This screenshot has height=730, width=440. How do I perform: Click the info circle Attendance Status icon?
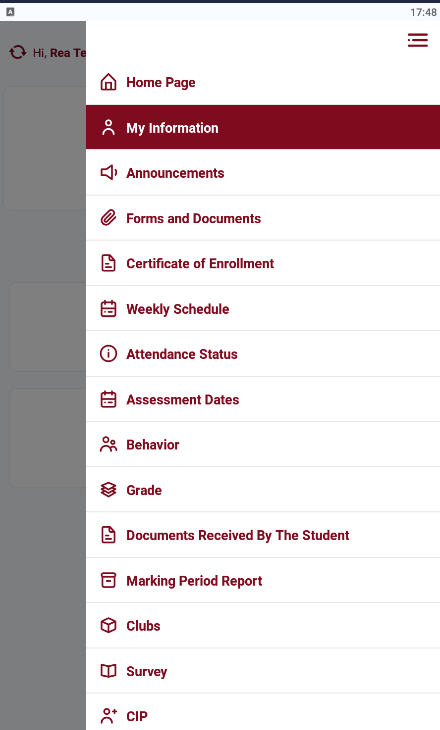[108, 354]
